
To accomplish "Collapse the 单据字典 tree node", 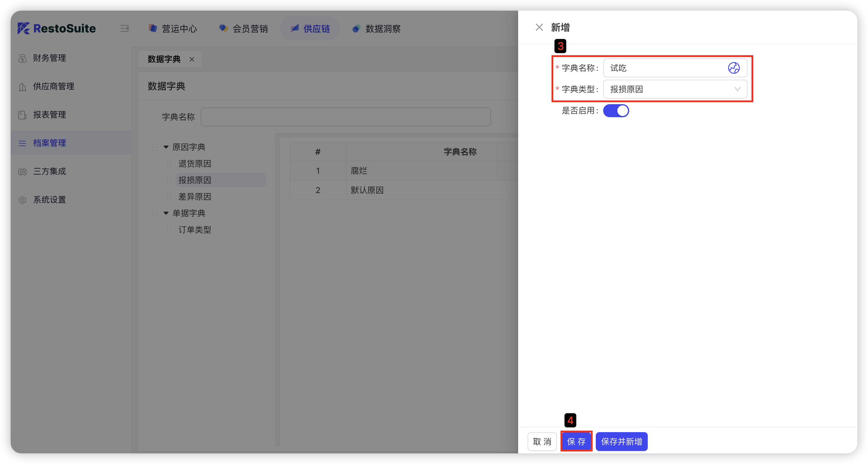I will coord(166,213).
